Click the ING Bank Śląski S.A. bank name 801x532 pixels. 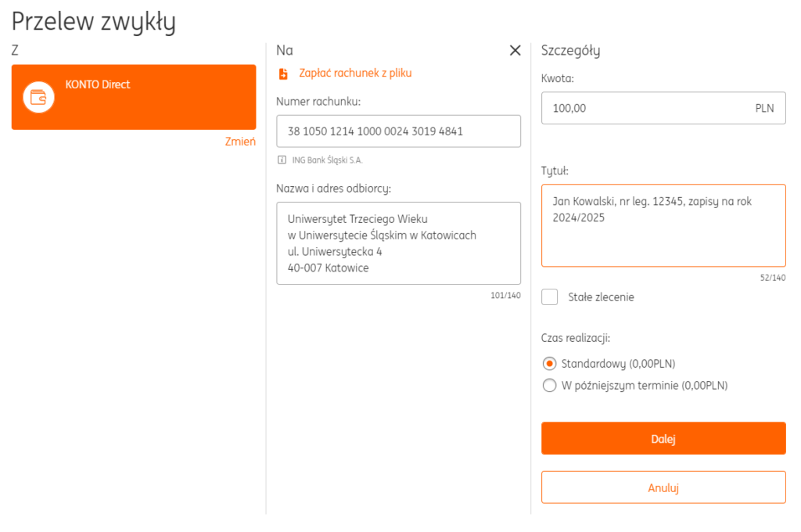[327, 160]
